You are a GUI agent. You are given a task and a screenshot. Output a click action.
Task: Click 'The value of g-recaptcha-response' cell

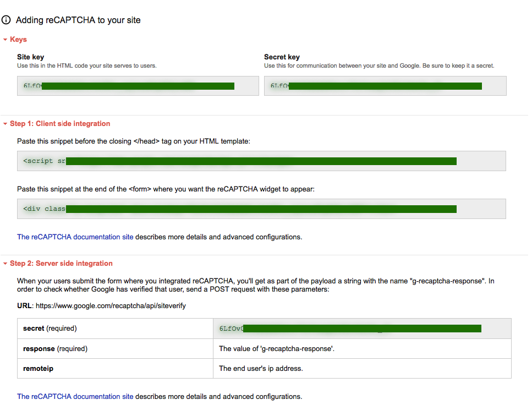click(x=362, y=349)
